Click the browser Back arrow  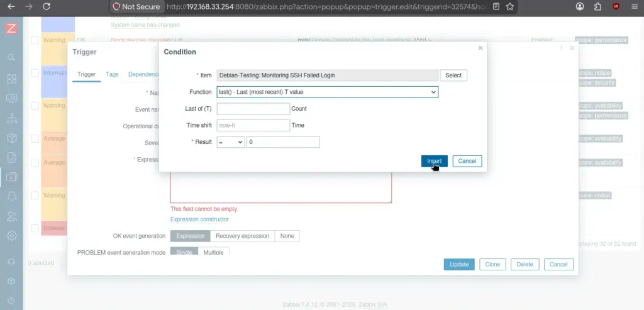[11, 6]
